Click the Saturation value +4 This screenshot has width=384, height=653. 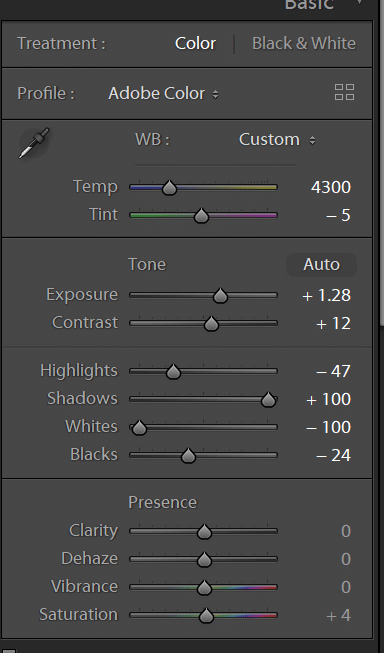339,615
